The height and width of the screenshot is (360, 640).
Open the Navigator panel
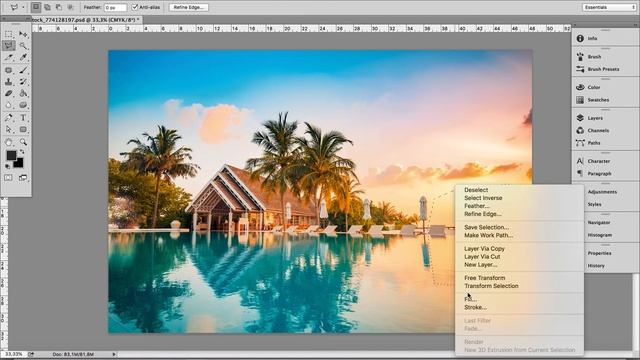pyautogui.click(x=599, y=223)
